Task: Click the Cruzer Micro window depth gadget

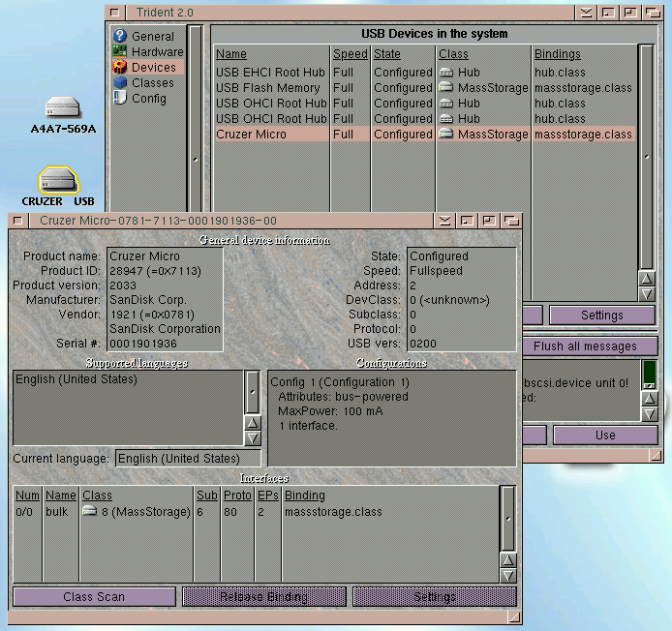Action: coord(511,221)
